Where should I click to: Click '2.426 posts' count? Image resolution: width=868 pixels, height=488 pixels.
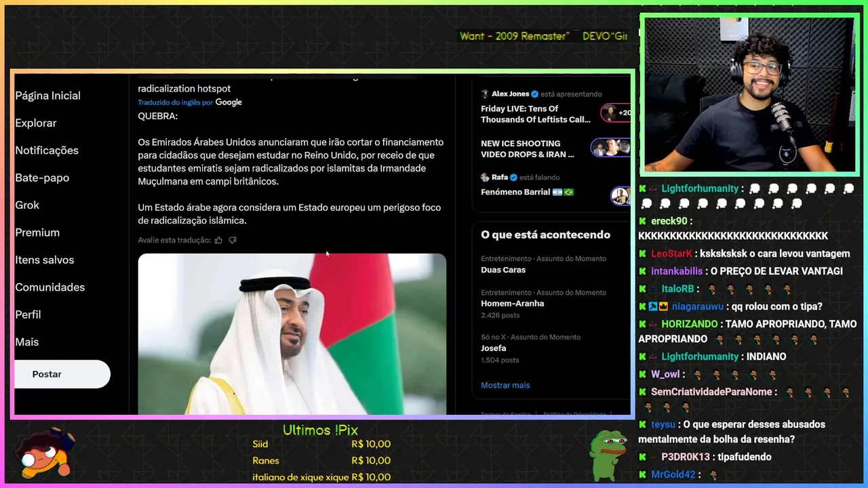pos(500,315)
